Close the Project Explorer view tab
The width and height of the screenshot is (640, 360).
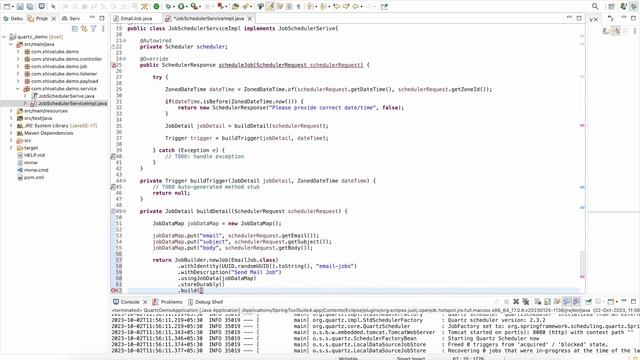click(x=53, y=18)
